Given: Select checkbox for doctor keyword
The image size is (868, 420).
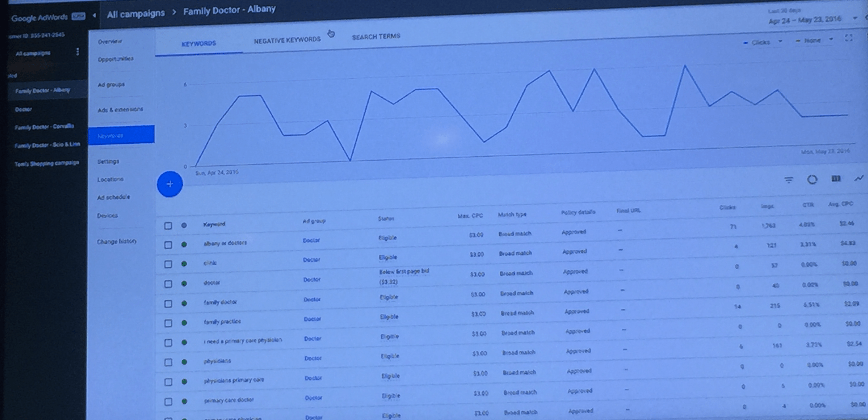Looking at the screenshot, I should coord(168,284).
